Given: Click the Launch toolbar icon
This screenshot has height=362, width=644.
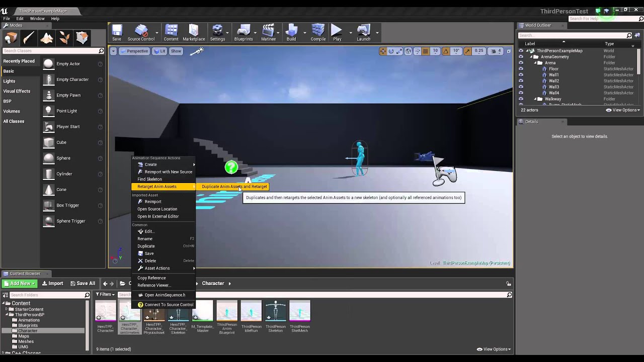Looking at the screenshot, I should (x=363, y=33).
